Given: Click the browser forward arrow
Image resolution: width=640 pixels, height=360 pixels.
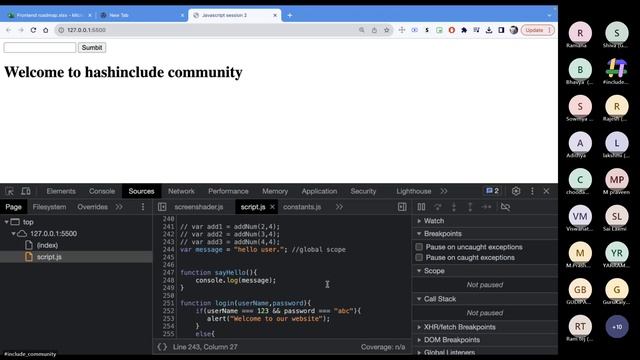Looking at the screenshot, I should point(21,30).
